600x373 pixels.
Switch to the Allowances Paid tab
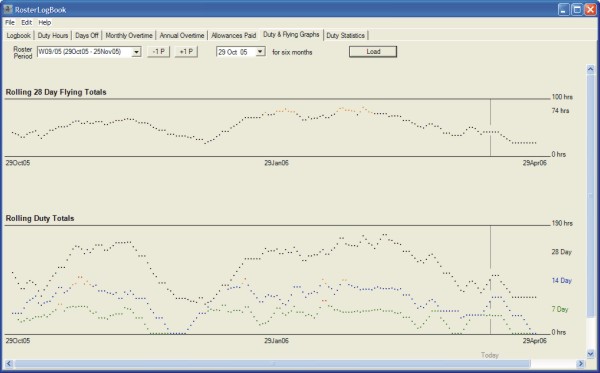click(x=233, y=36)
